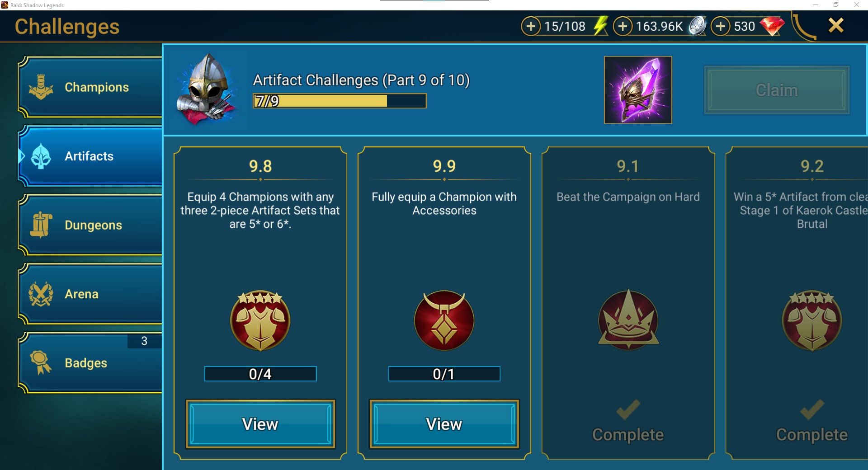868x470 pixels.
Task: Add silver with the plus icon
Action: [623, 26]
